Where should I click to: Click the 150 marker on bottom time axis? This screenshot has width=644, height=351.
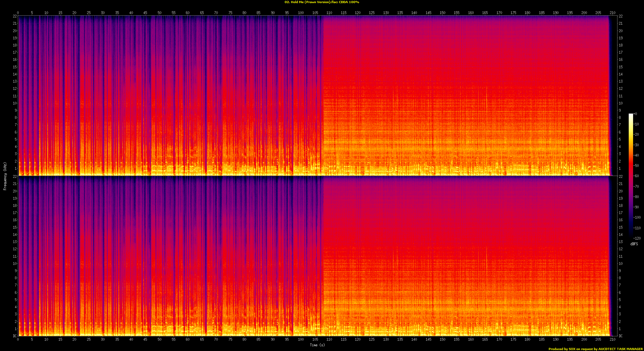tap(442, 339)
